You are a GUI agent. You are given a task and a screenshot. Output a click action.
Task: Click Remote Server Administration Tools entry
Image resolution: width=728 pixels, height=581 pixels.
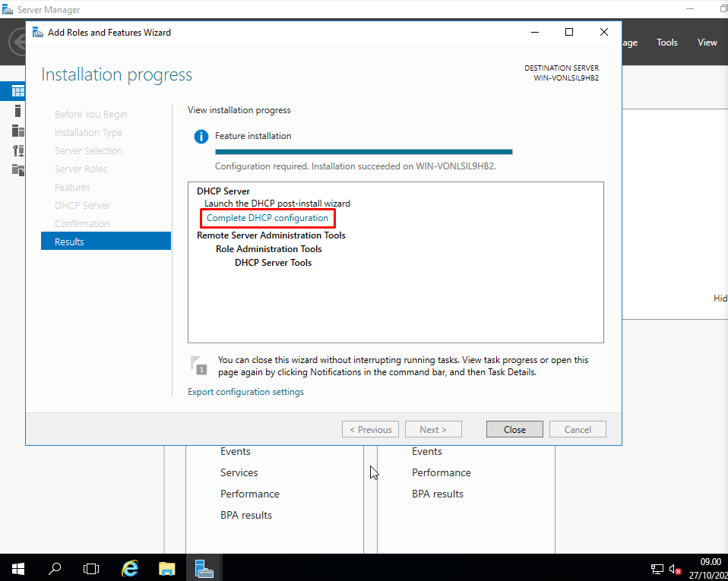coord(271,235)
